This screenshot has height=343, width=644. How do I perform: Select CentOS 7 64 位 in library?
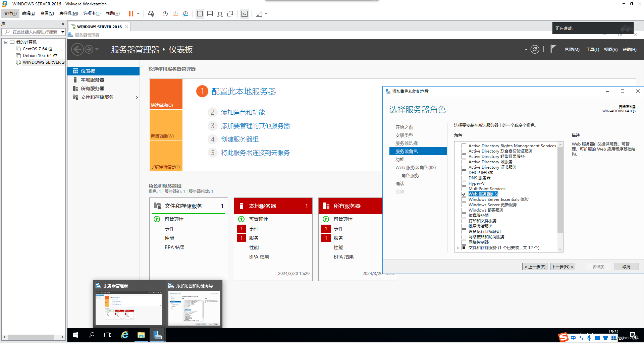pos(38,49)
